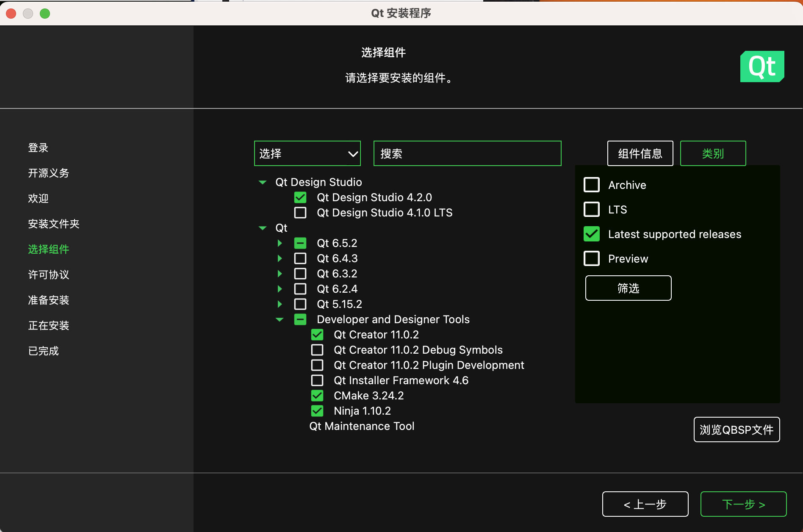Apply filters with the 筛选 button

coord(628,288)
